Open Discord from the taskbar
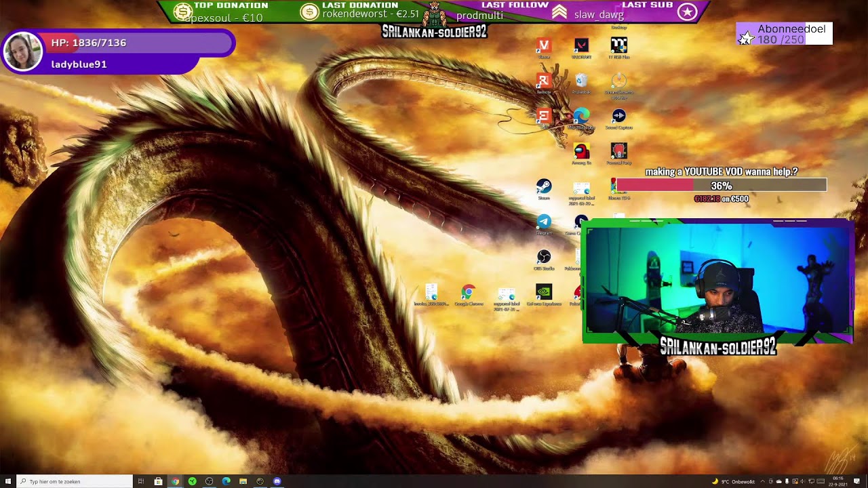868x488 pixels. click(277, 481)
